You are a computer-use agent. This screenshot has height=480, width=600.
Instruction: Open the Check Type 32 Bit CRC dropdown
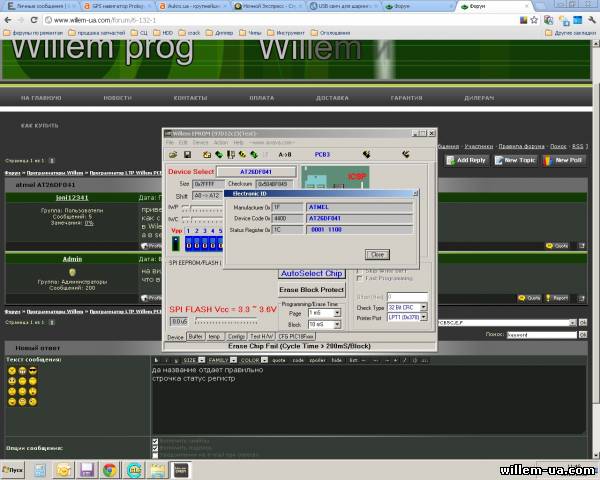[x=408, y=307]
